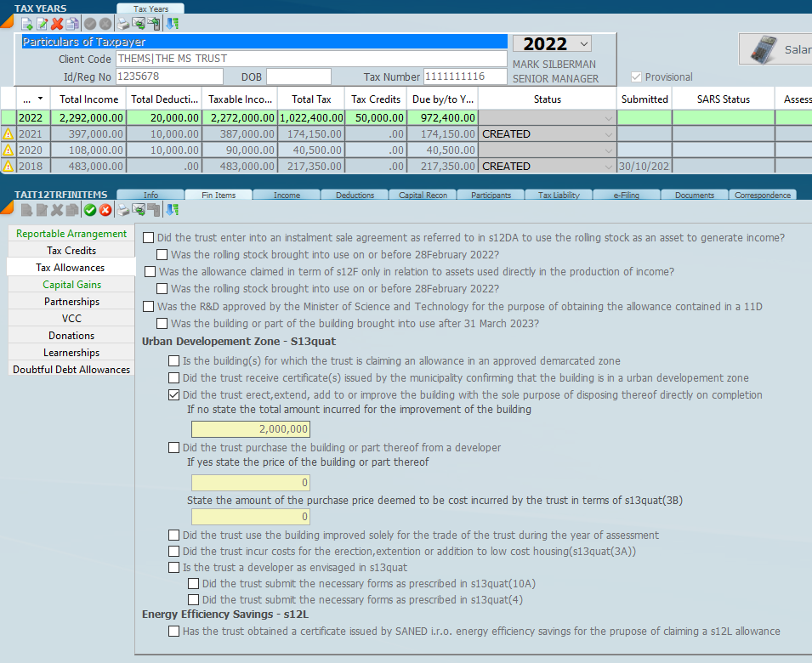
Task: Expand the Status dropdown for the 2020 row
Action: [608, 150]
